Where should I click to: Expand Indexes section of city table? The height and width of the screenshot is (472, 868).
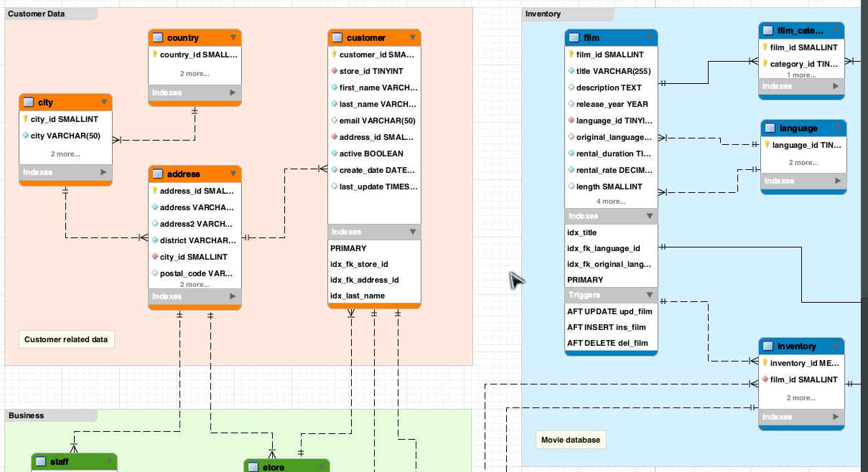[x=103, y=172]
